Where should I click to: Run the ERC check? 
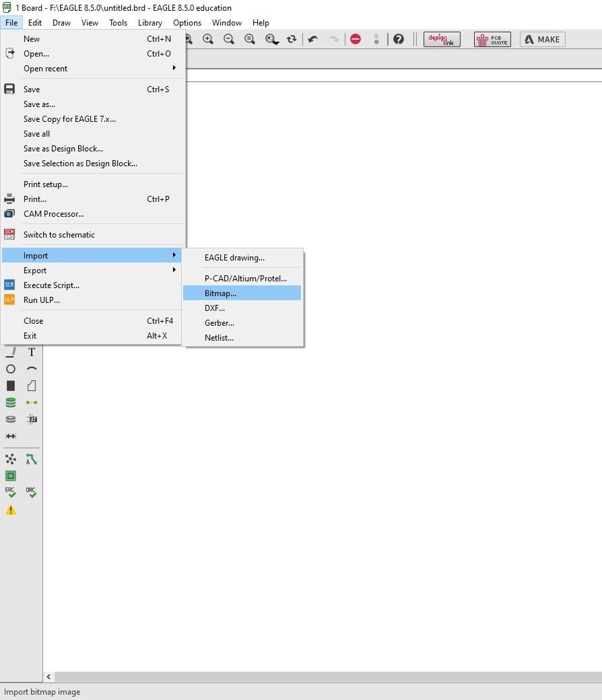coord(11,493)
